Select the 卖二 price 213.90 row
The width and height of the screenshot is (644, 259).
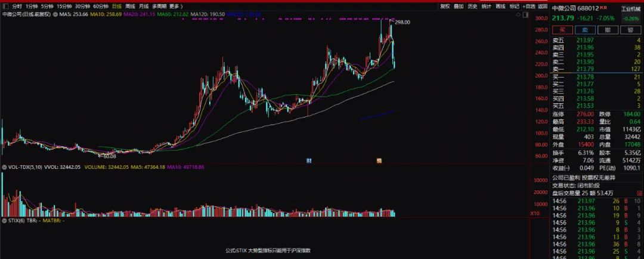pos(596,62)
